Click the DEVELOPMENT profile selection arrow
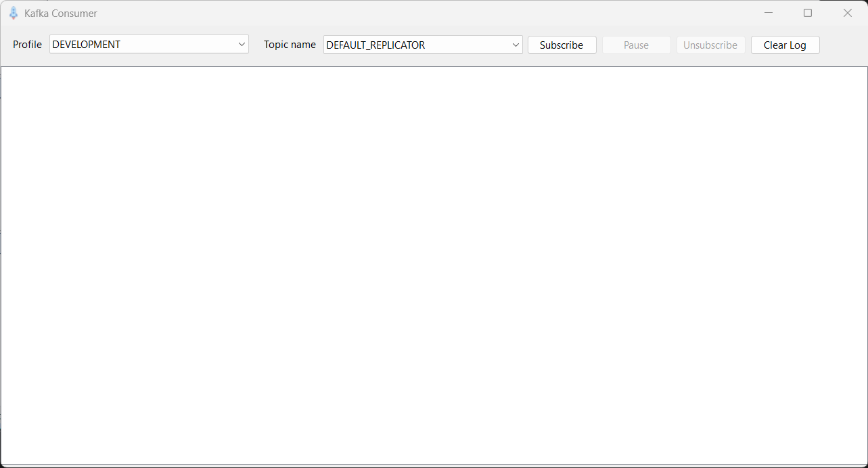 tap(242, 44)
